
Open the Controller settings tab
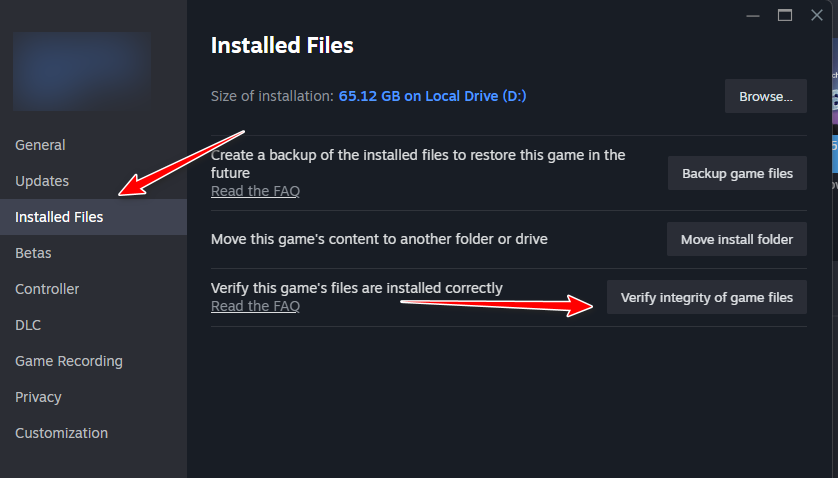(47, 289)
